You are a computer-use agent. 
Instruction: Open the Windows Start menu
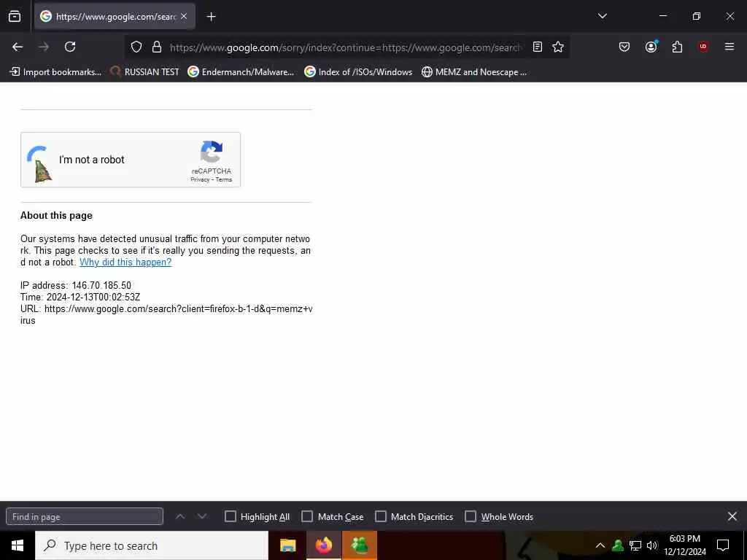pos(18,545)
